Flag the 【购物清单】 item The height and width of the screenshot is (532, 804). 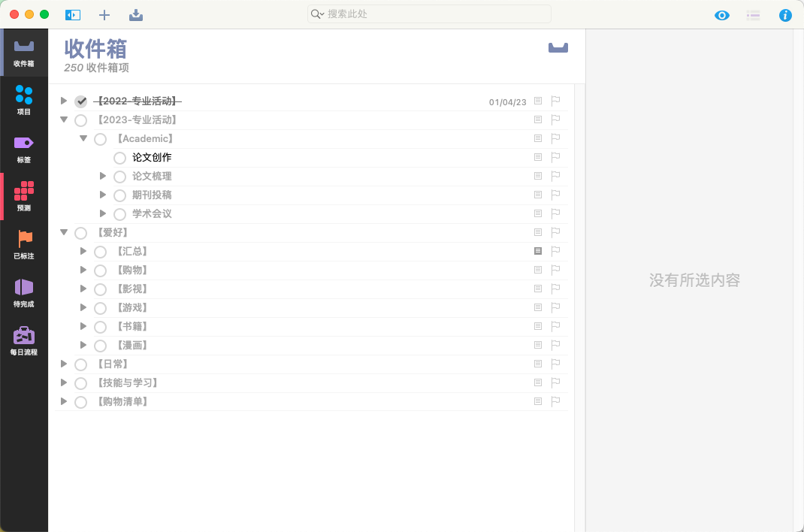point(556,401)
